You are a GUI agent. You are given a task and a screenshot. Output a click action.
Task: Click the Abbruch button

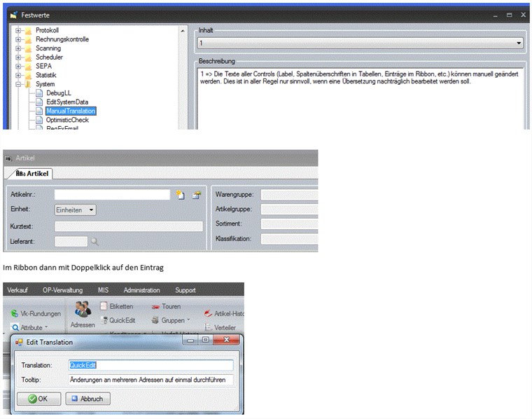(x=87, y=399)
